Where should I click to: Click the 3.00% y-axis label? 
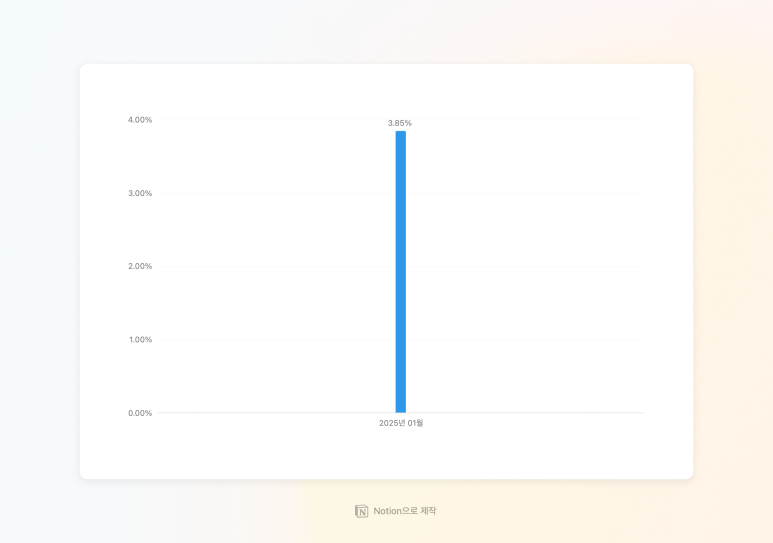pyautogui.click(x=140, y=193)
